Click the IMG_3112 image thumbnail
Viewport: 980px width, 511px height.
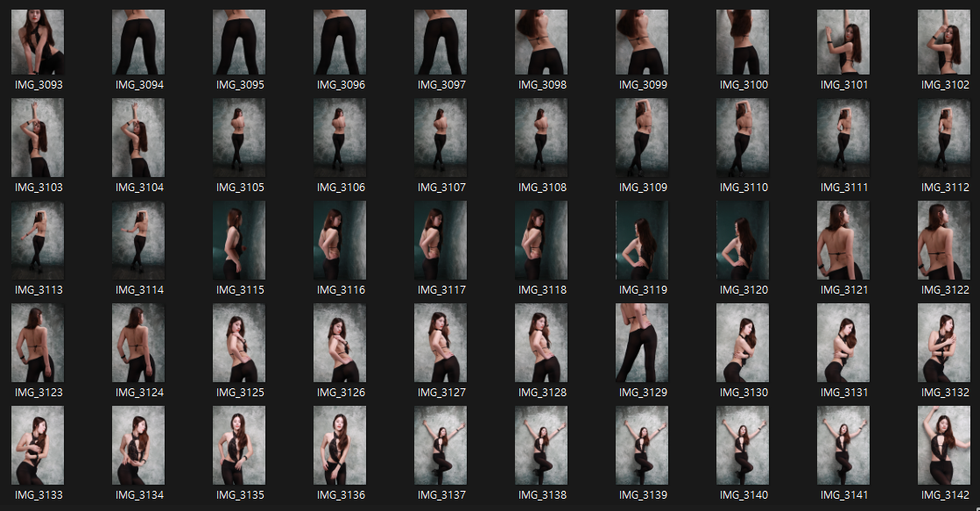click(944, 138)
